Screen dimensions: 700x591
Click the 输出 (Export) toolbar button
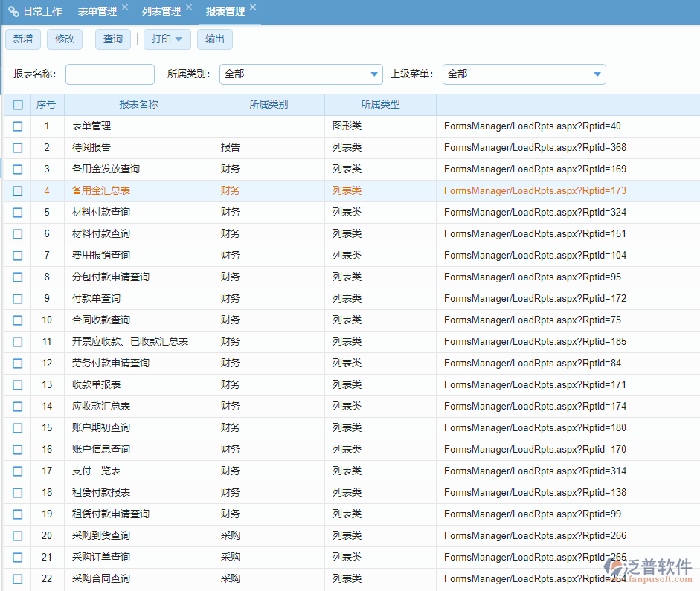point(214,39)
